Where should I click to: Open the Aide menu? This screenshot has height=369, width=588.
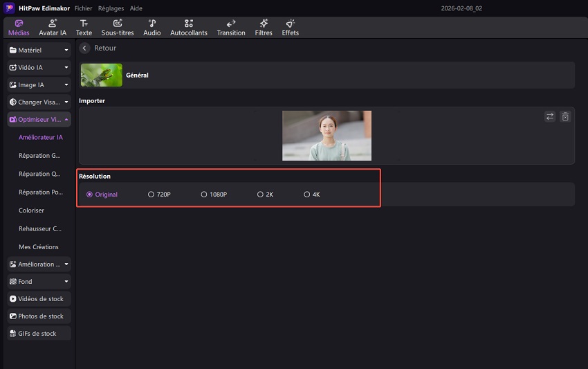tap(136, 8)
